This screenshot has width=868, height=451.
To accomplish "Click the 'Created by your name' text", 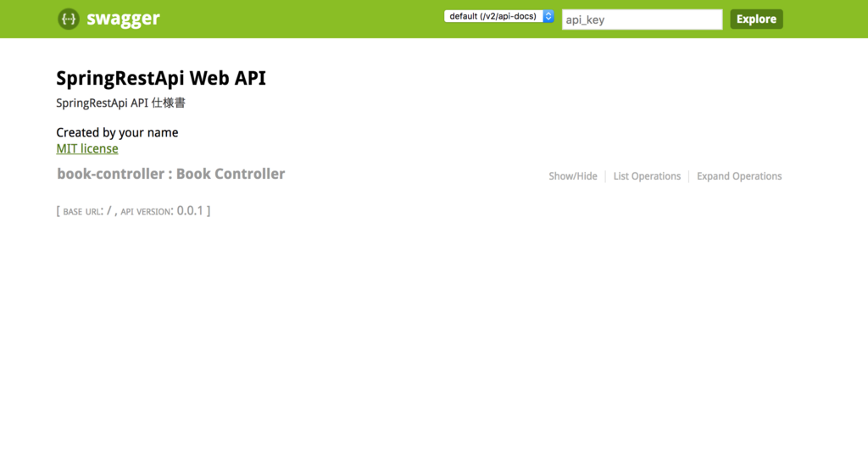I will tap(117, 133).
